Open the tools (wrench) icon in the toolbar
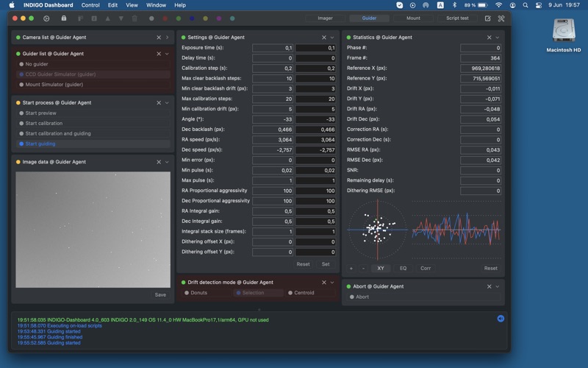This screenshot has width=588, height=368. 501,18
